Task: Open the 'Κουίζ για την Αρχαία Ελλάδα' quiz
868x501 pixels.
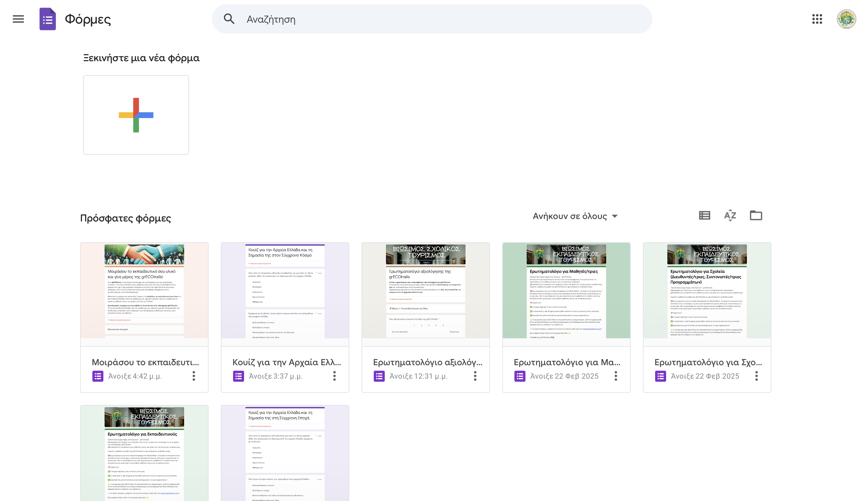Action: pos(285,296)
